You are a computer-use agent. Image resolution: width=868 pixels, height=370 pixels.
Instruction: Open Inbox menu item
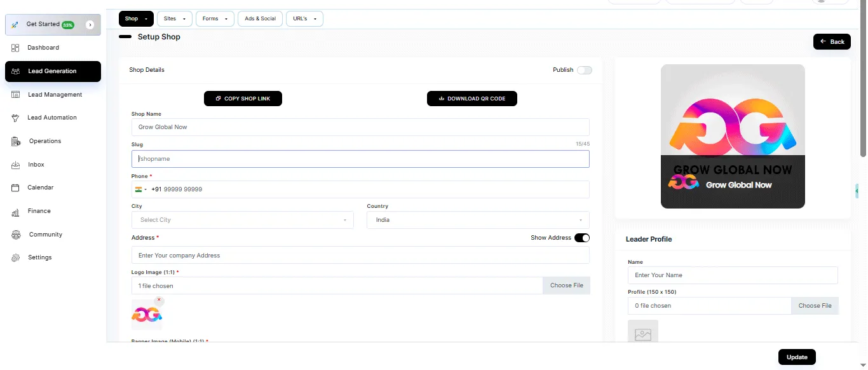[x=36, y=165]
